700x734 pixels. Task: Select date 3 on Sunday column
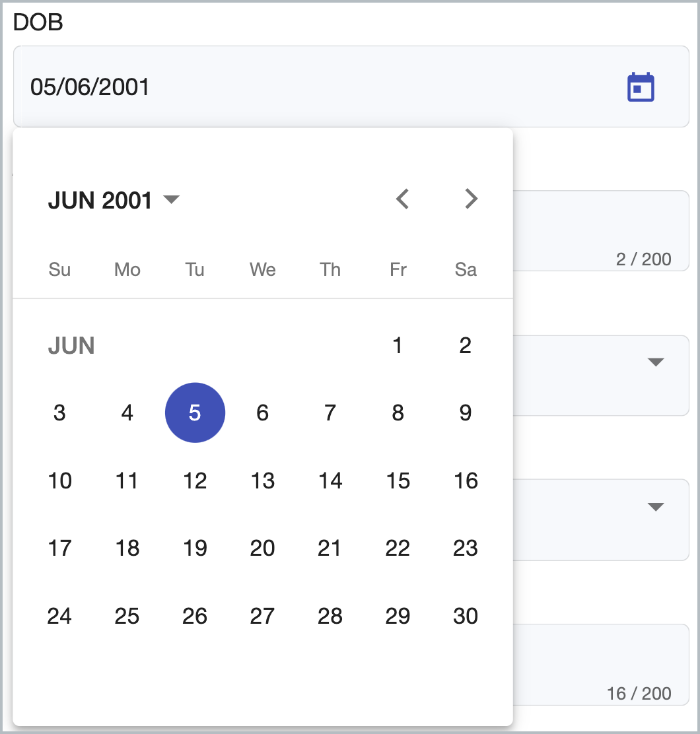point(59,413)
